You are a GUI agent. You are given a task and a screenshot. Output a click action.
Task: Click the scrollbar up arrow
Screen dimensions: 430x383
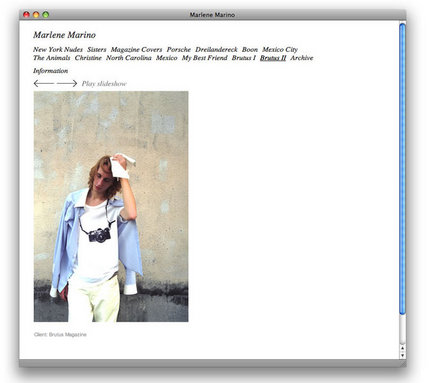[x=403, y=348]
